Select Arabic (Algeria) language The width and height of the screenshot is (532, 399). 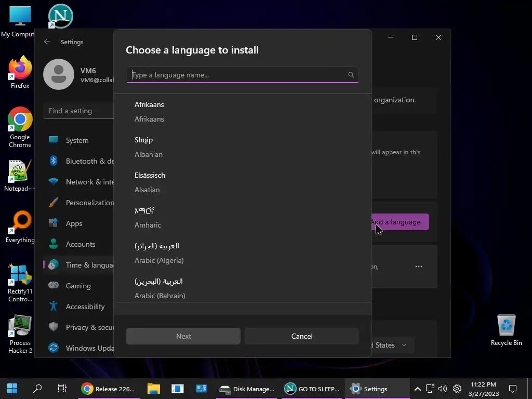243,253
